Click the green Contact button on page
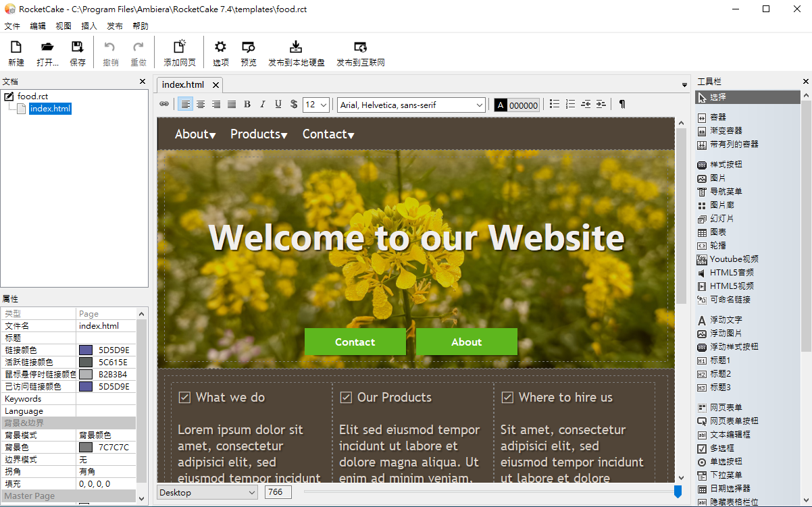The image size is (812, 507). coord(355,342)
